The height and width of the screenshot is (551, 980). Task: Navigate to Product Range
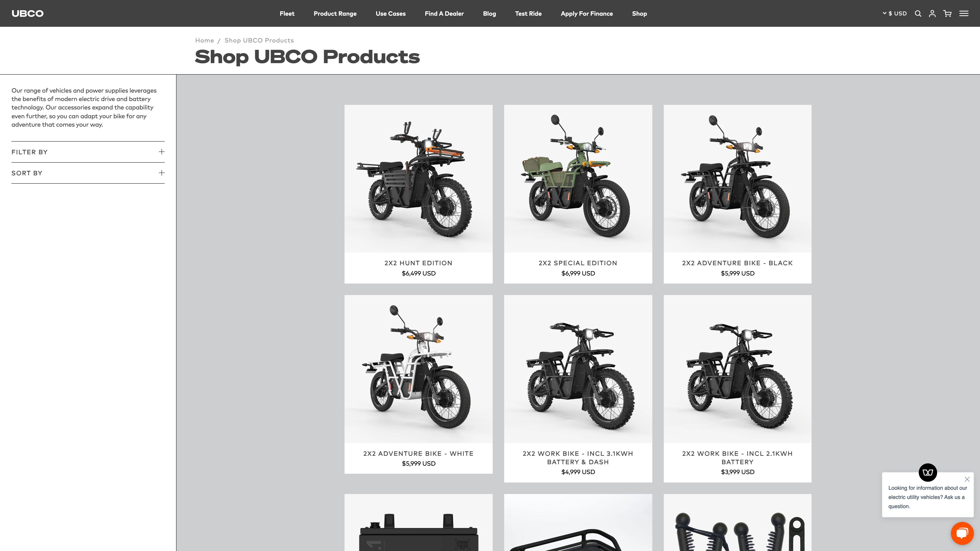pos(335,13)
